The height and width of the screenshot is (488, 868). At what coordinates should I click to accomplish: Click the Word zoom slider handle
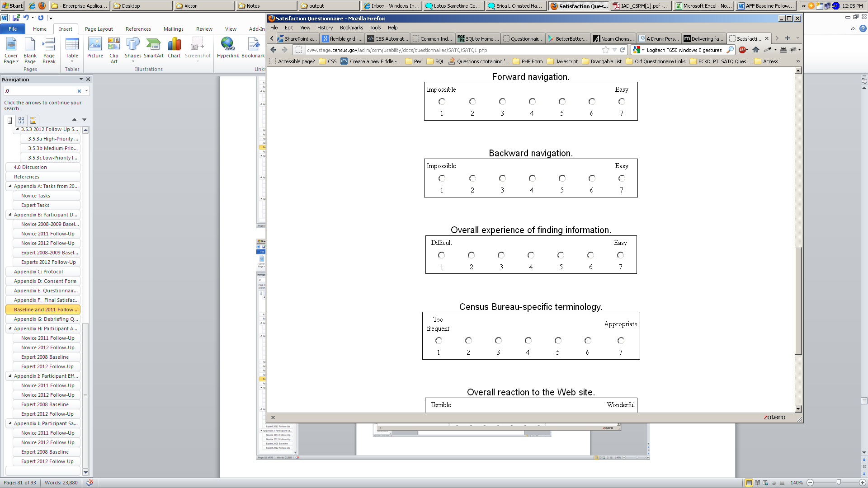[839, 483]
